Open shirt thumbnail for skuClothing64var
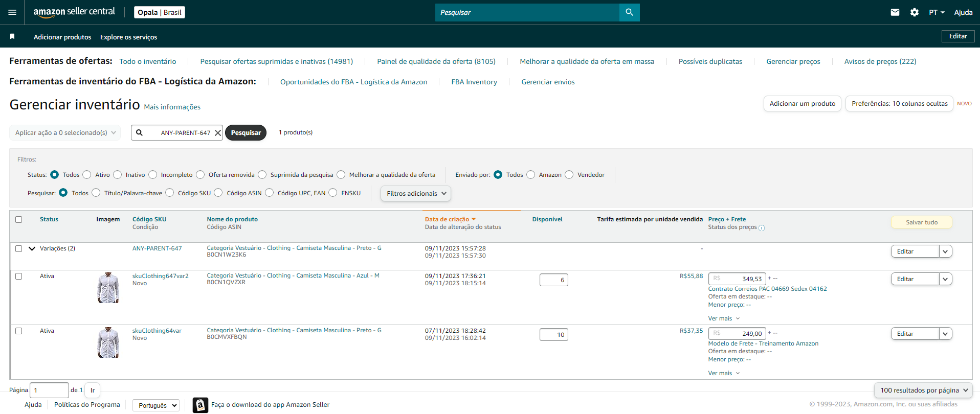The image size is (980, 414). 108,342
